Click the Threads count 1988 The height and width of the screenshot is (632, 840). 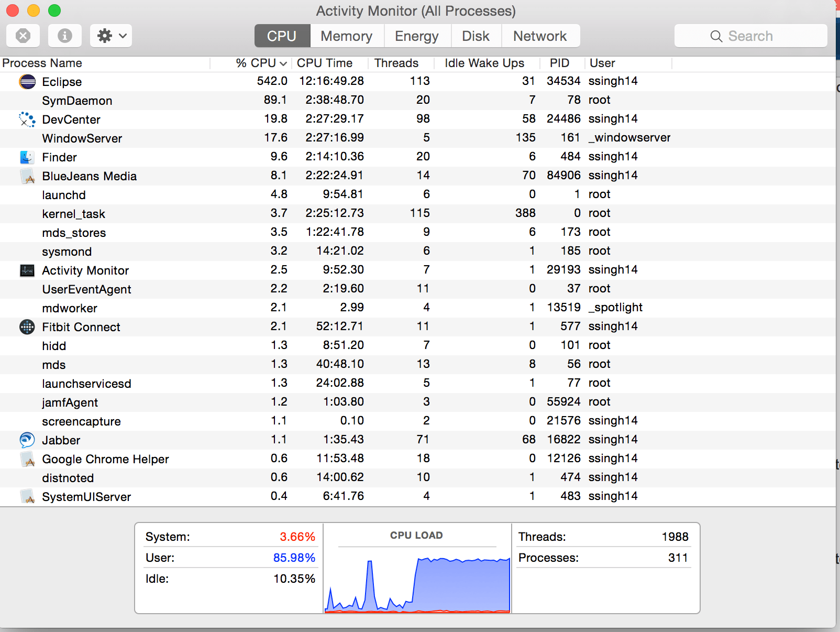click(x=675, y=537)
